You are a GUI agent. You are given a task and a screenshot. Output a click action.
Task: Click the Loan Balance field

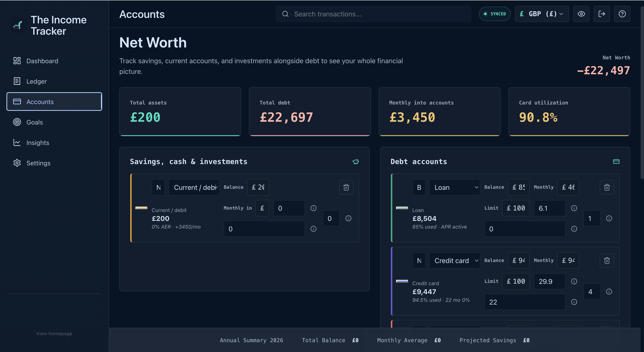click(x=519, y=187)
